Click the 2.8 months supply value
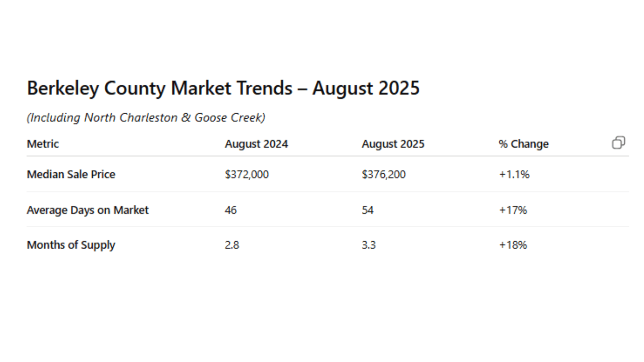Image resolution: width=644 pixels, height=362 pixels. coord(232,245)
